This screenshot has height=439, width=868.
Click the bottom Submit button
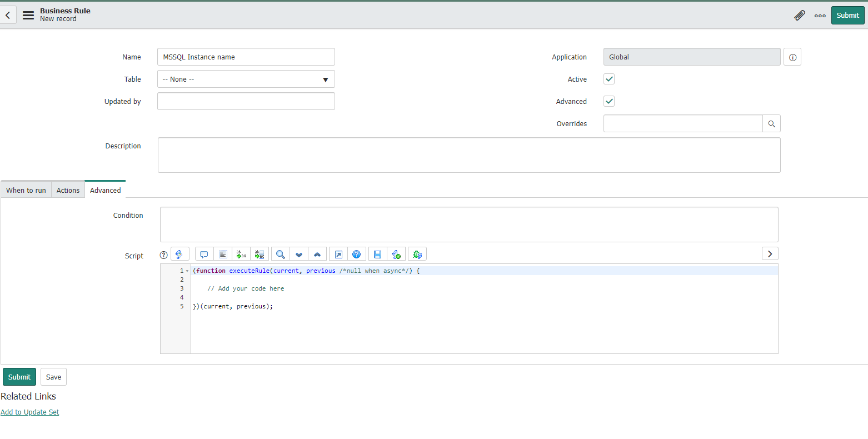19,377
